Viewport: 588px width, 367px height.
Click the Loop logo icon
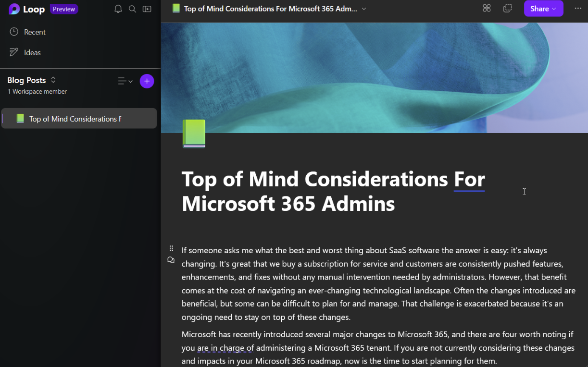coord(14,9)
